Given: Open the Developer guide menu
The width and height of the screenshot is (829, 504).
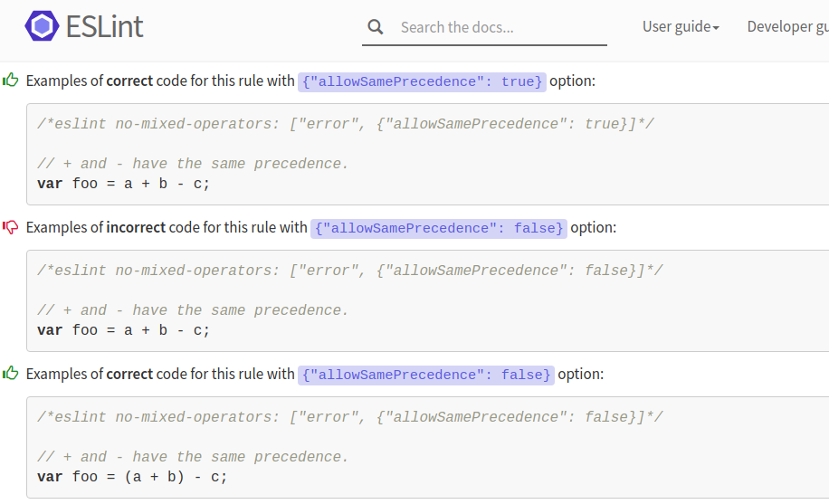Looking at the screenshot, I should point(786,27).
